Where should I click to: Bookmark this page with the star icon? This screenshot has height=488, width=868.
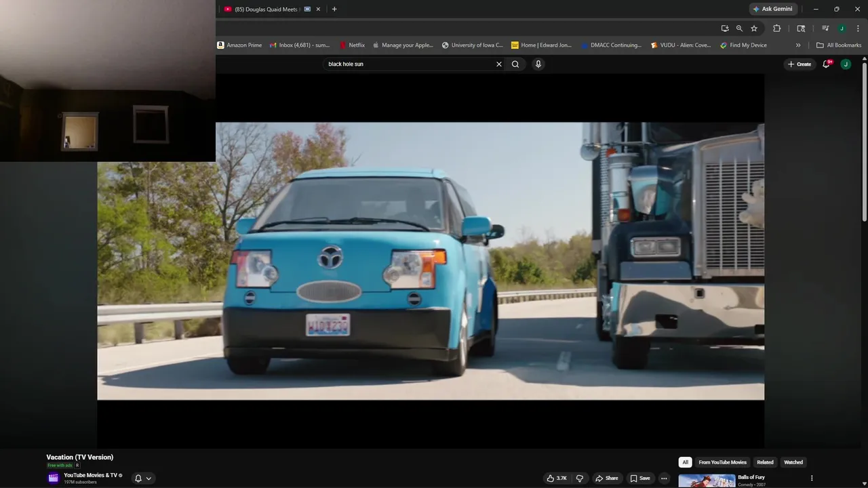click(x=754, y=28)
